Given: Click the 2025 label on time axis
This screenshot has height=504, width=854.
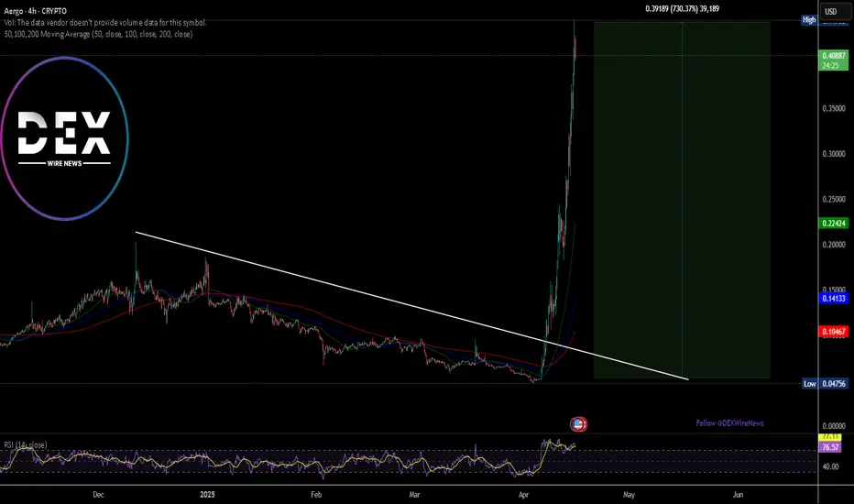Looking at the screenshot, I should (207, 495).
